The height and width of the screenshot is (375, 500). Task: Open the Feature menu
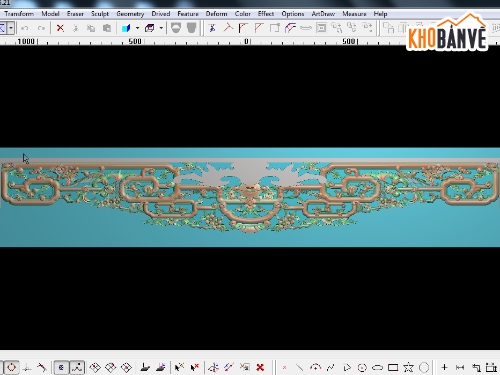coord(188,14)
